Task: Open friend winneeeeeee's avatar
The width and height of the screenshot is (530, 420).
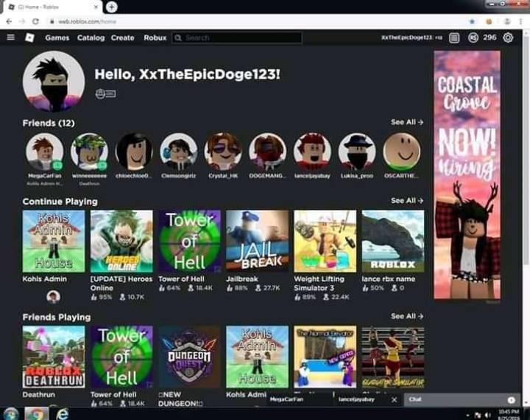Action: point(89,151)
